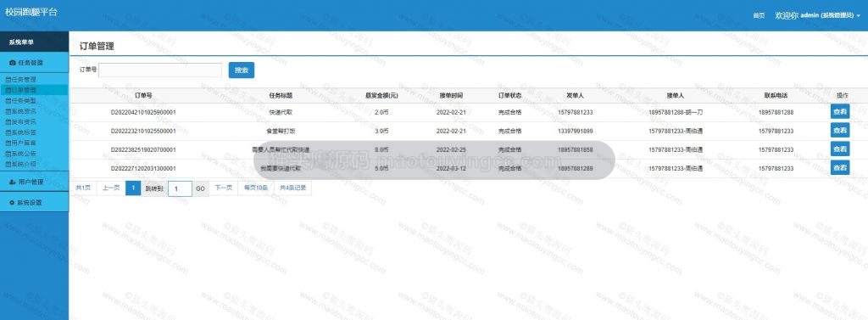Click order number D2022382519020700001

click(x=143, y=149)
